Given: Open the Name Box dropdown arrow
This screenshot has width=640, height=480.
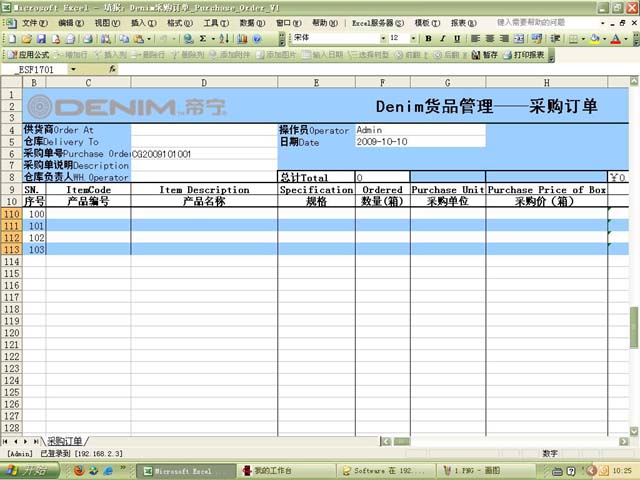Looking at the screenshot, I should pos(98,69).
